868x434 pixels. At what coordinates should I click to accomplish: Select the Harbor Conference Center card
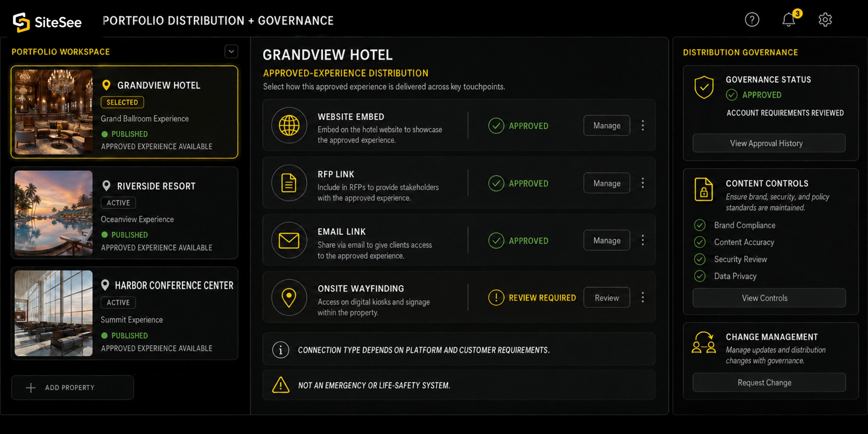tap(124, 314)
